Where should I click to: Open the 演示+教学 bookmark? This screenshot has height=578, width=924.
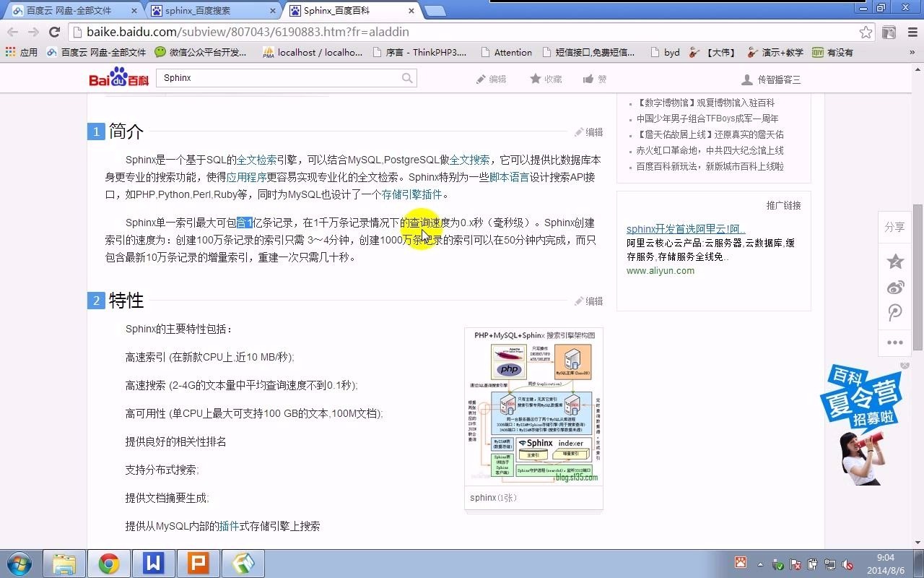(x=775, y=52)
